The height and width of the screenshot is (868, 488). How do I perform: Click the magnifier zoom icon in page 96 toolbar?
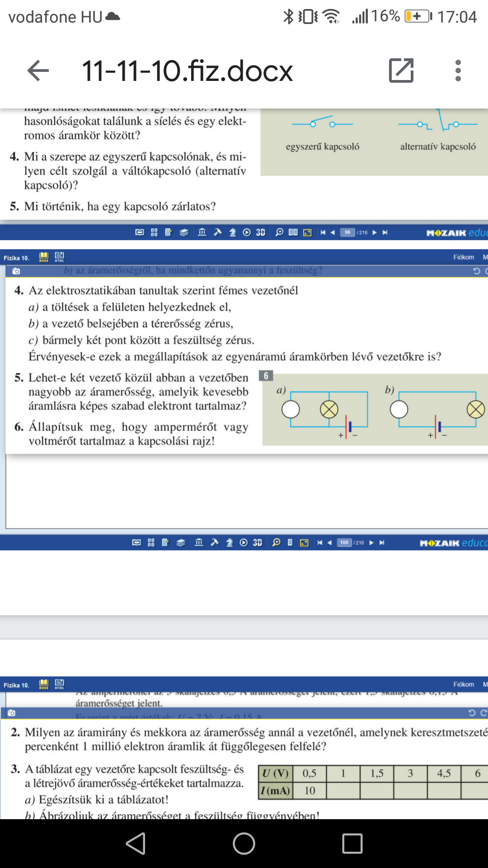click(x=279, y=232)
